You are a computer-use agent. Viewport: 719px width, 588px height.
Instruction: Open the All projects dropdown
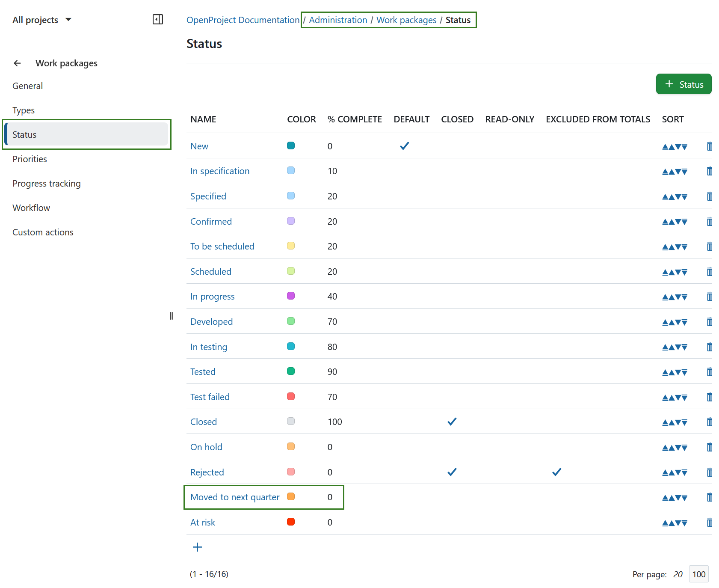(x=42, y=19)
